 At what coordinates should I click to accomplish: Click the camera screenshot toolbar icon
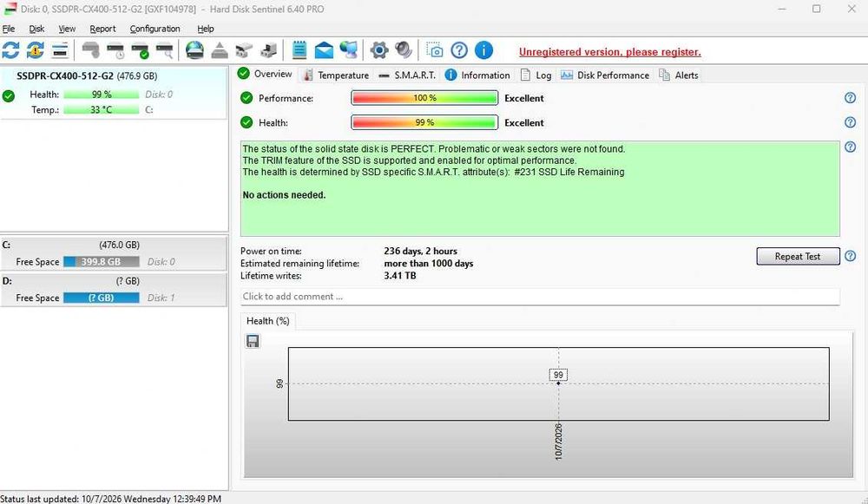click(435, 50)
